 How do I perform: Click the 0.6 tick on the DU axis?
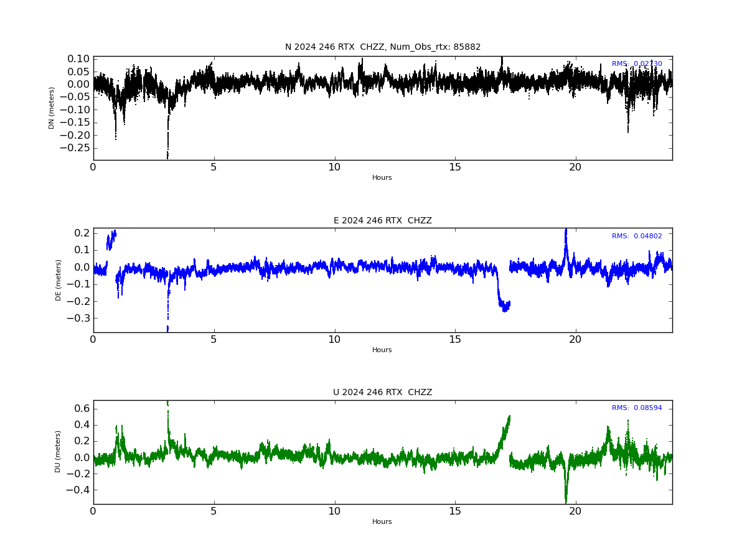point(82,409)
